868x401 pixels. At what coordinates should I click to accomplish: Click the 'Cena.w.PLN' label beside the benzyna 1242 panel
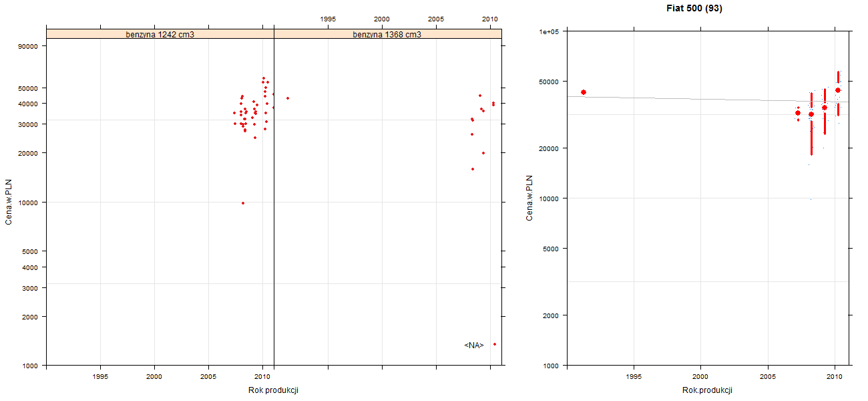coord(9,201)
